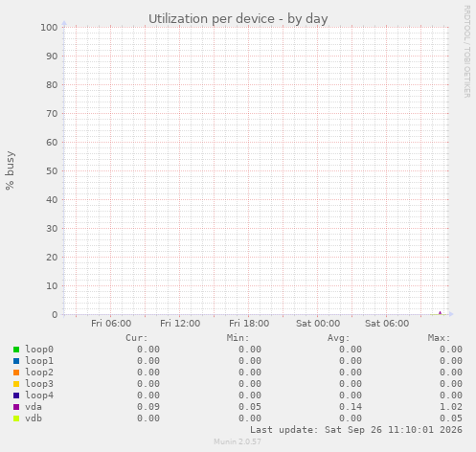Click the orange loop2 legend color swatch
The height and width of the screenshot is (452, 476).
tap(16, 373)
